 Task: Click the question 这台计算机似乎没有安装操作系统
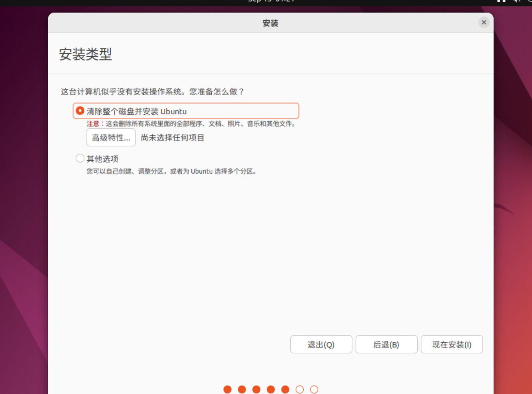pos(152,92)
